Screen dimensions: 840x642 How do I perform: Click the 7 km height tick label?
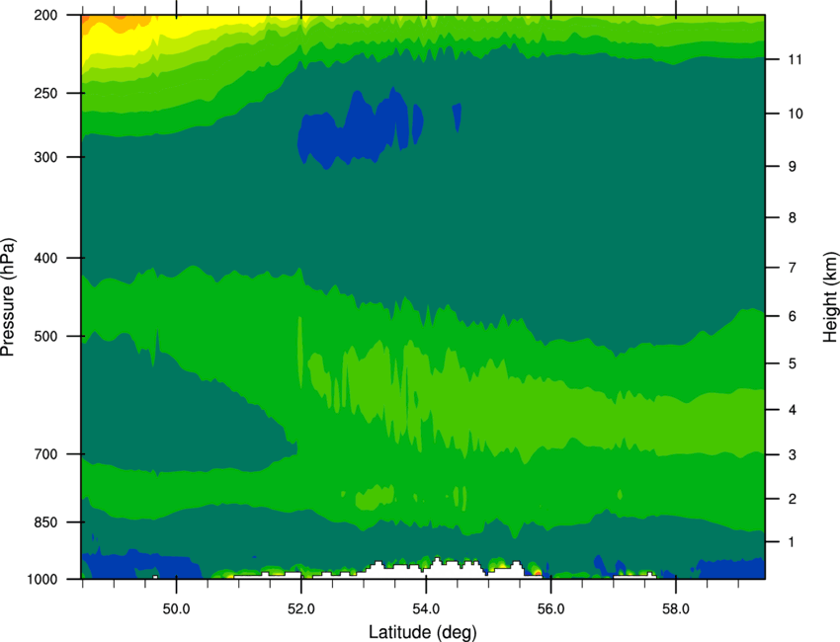[793, 268]
